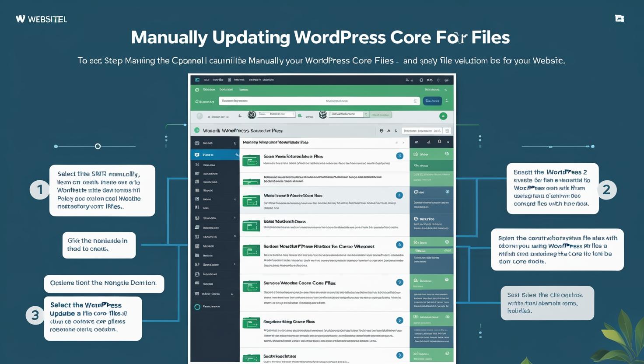Viewport: 644px width, 364px height.
Task: Click the 'Weroice' section heading in right panel
Action: (x=427, y=219)
